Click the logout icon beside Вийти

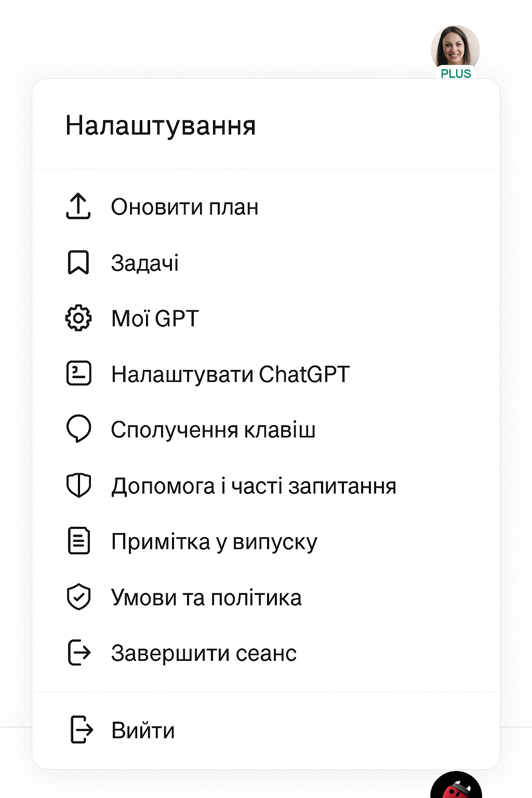[82, 729]
